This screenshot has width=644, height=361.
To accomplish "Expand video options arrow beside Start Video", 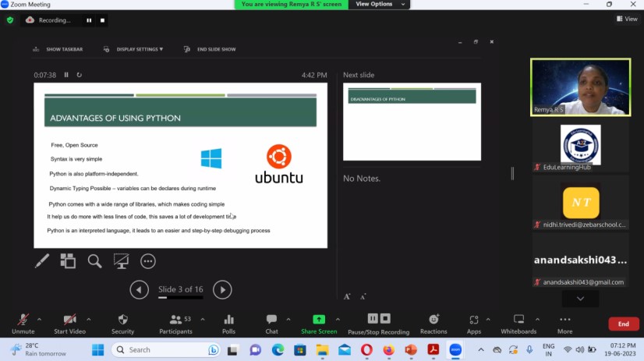I will click(88, 319).
